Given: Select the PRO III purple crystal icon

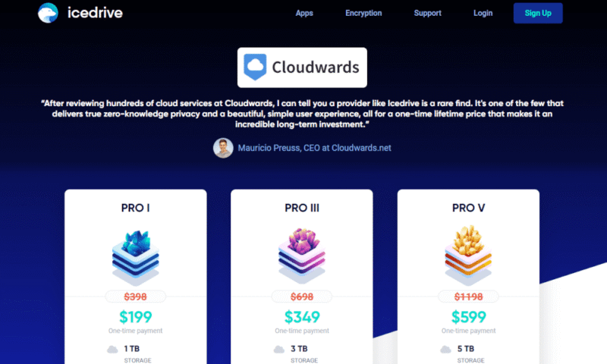Looking at the screenshot, I should [x=302, y=256].
